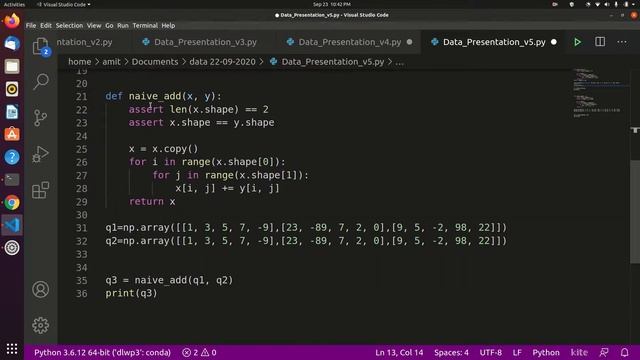This screenshot has height=360, width=640.
Task: Open the Visual Studio Code app menu
Action: [x=64, y=4]
